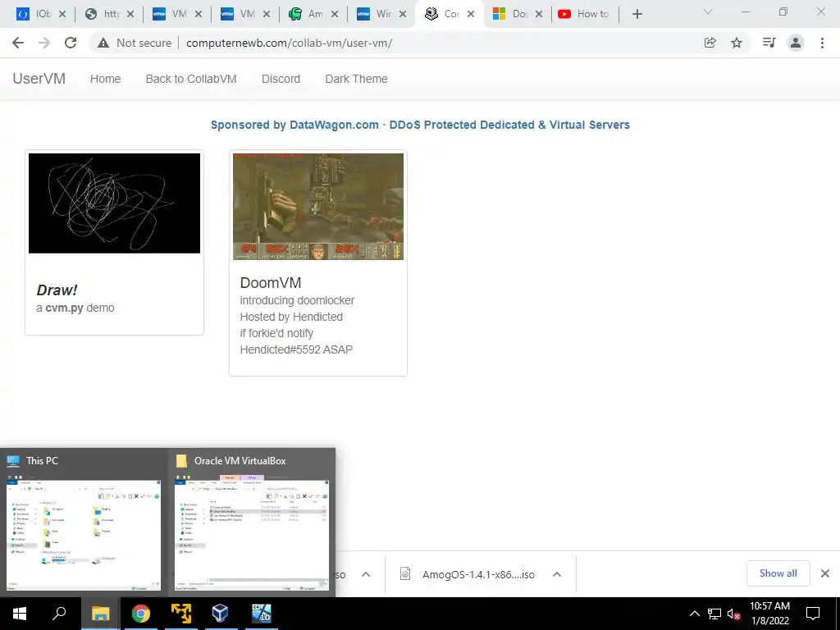Image resolution: width=840 pixels, height=630 pixels.
Task: Open the AmogOS-1.4.1-x86 iso download
Action: point(478,574)
